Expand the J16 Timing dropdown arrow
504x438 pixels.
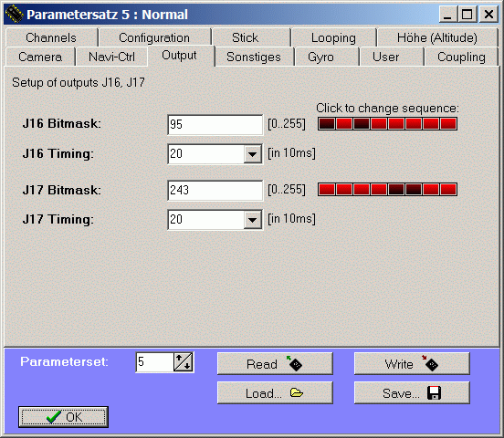pyautogui.click(x=252, y=154)
